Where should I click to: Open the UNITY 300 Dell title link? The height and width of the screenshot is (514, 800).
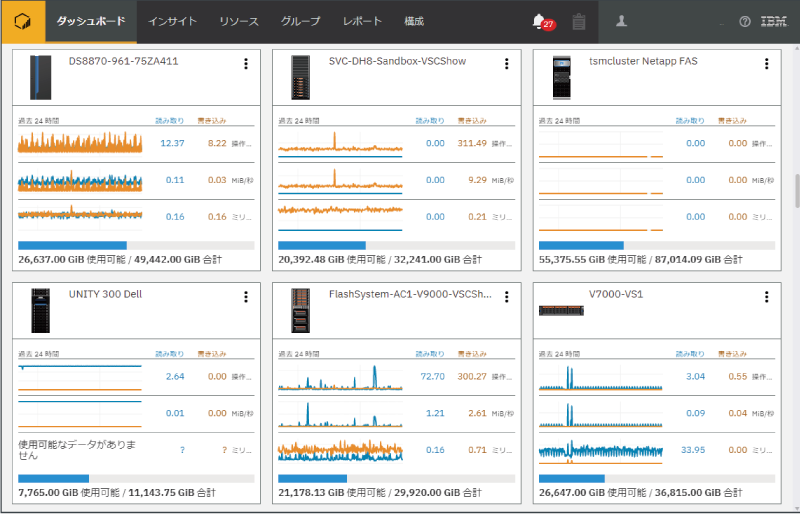coord(105,295)
